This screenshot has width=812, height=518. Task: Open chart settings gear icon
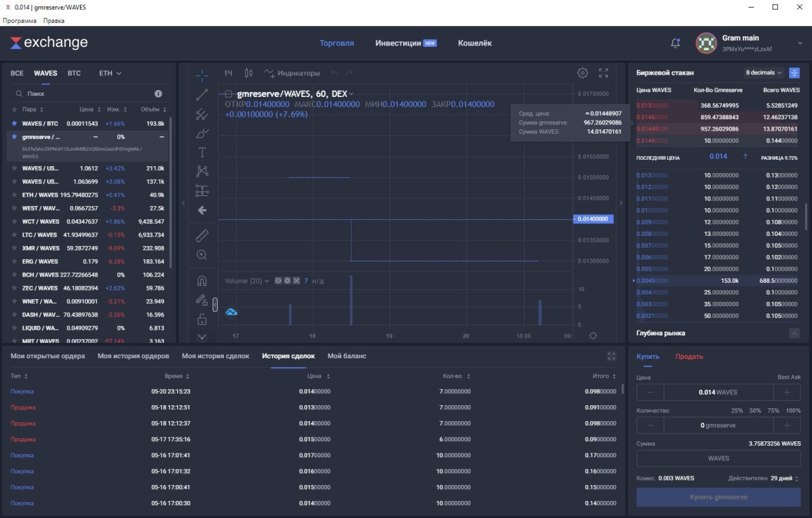582,73
